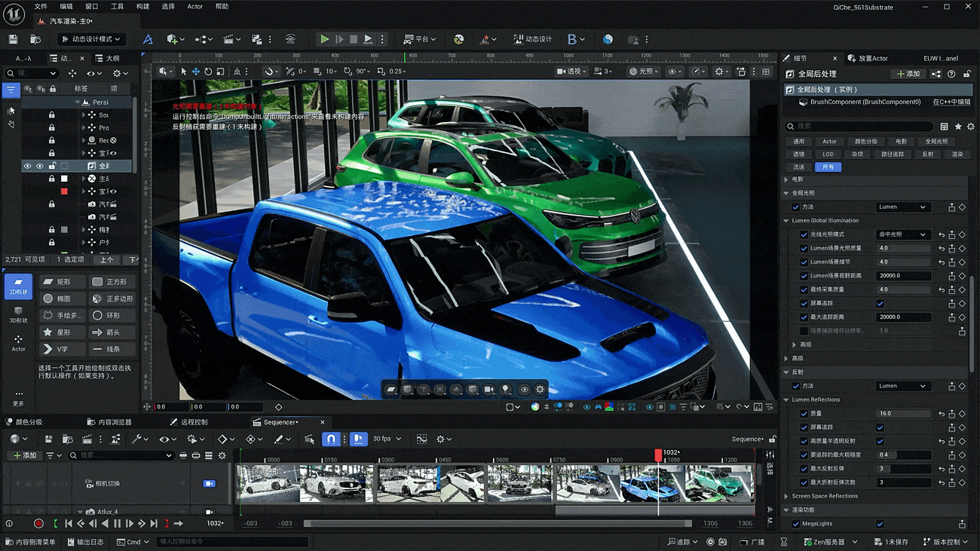The image size is (980, 551).
Task: Open the 文件 menu
Action: tap(41, 6)
